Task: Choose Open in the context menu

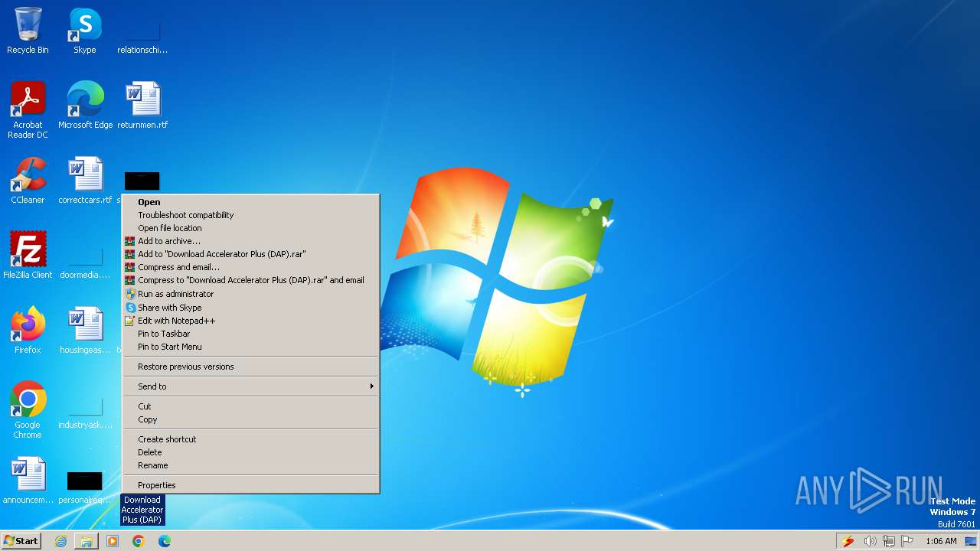Action: click(x=251, y=202)
